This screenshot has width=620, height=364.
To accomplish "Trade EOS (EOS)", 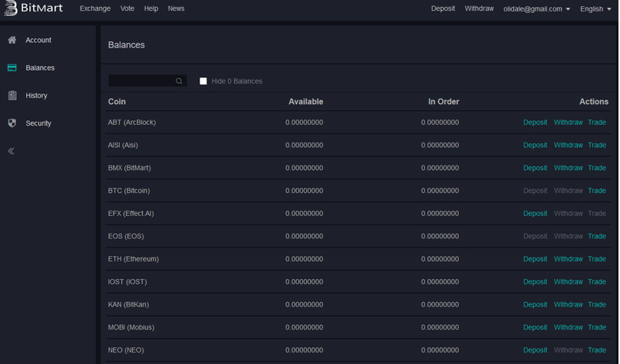I will point(597,236).
